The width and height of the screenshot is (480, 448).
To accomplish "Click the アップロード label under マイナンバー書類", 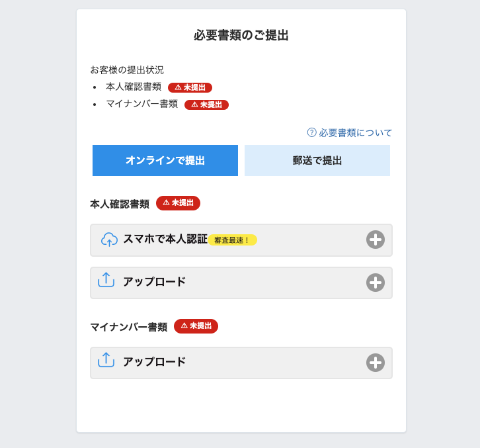I will 154,362.
